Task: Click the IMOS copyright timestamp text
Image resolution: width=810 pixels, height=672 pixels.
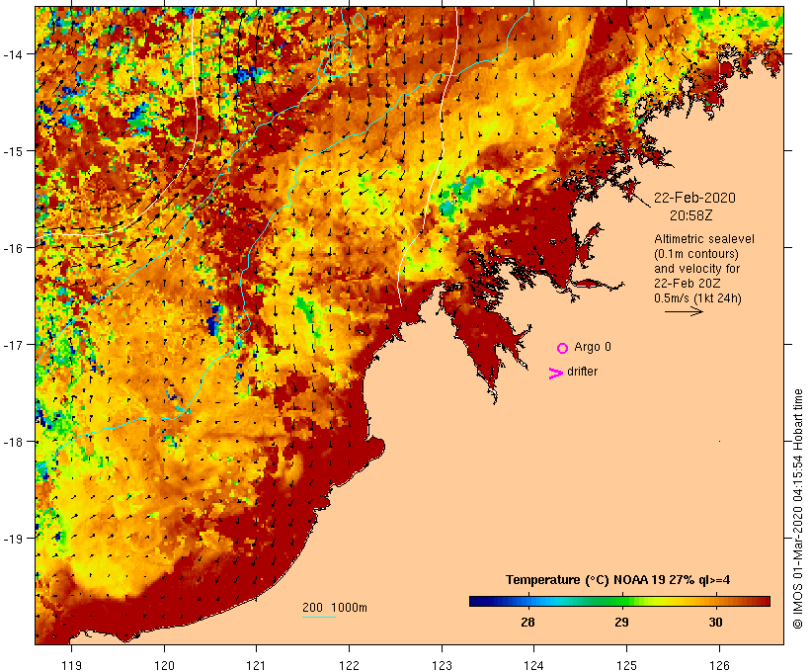Action: click(x=797, y=509)
